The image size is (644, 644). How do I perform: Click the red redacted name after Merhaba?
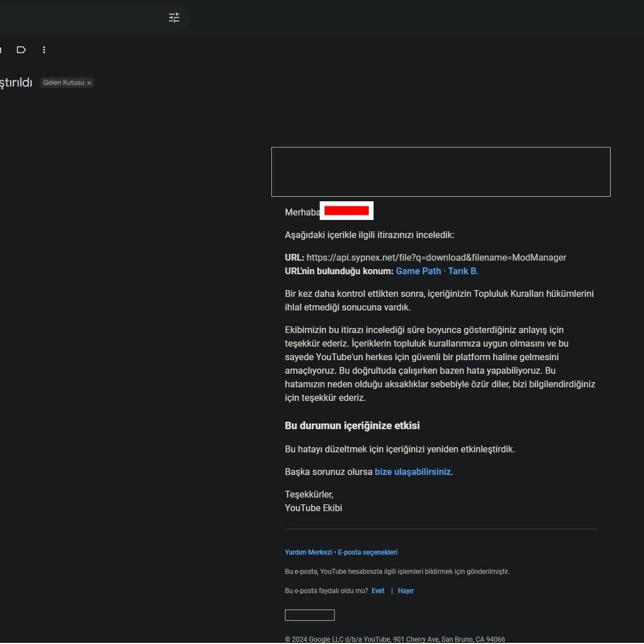[x=346, y=211]
